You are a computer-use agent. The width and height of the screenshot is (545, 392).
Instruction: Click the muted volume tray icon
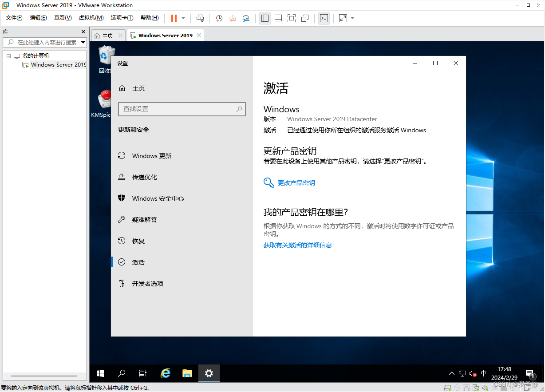[x=473, y=374]
